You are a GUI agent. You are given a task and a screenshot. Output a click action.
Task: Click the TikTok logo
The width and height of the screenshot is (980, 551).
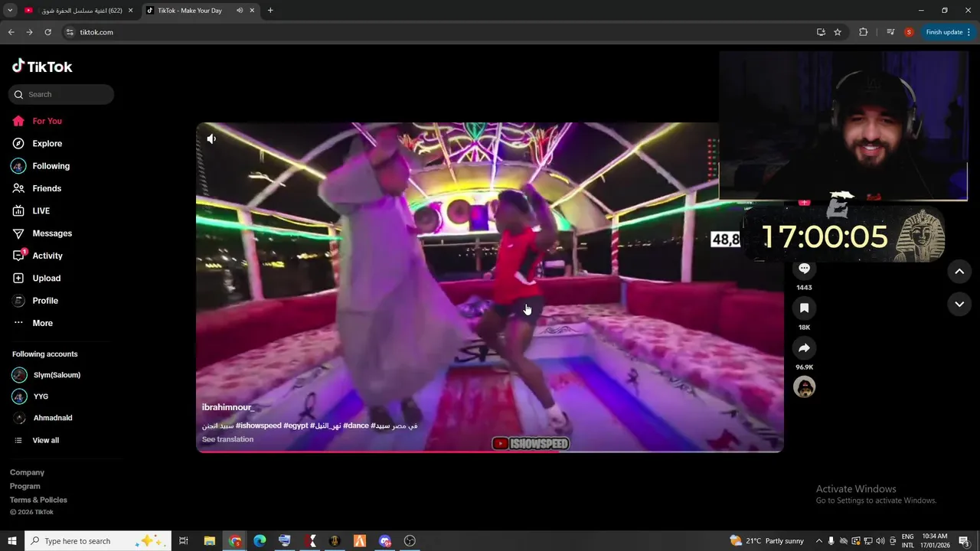click(x=42, y=67)
